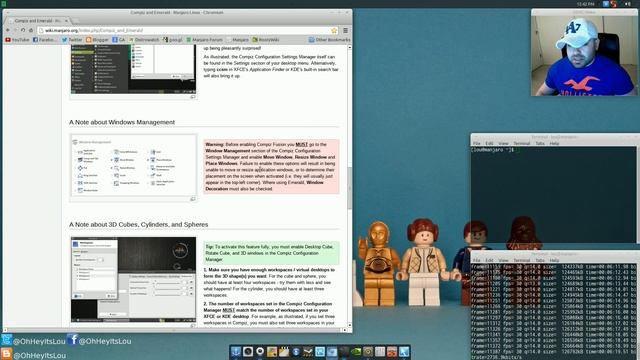Open the blue cursor icon in dock

404,351
